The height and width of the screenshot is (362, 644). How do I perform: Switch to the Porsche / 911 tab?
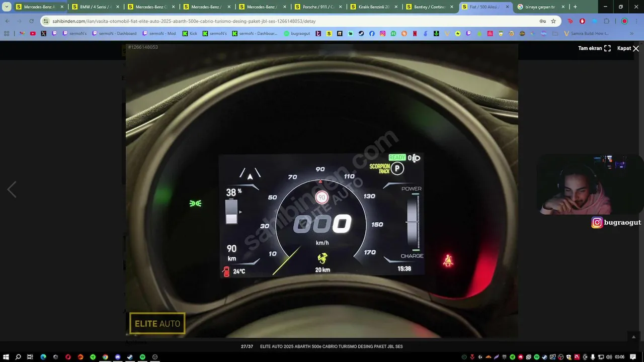pyautogui.click(x=317, y=7)
